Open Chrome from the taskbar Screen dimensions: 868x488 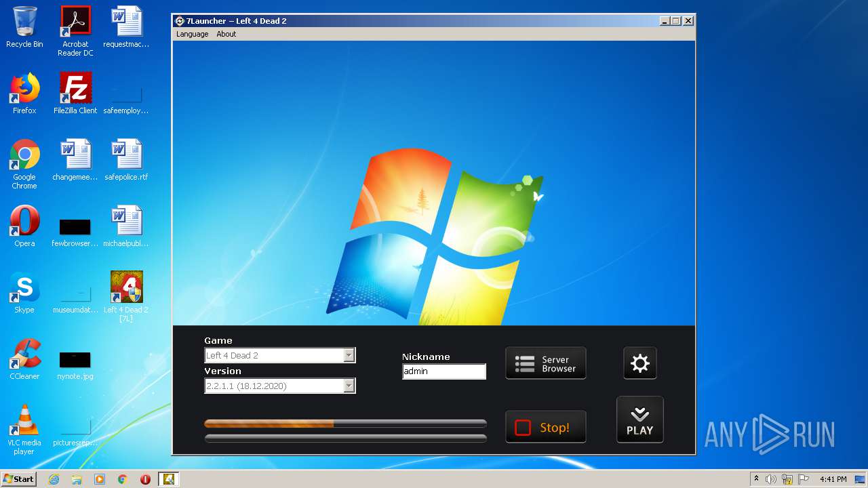[x=123, y=479]
